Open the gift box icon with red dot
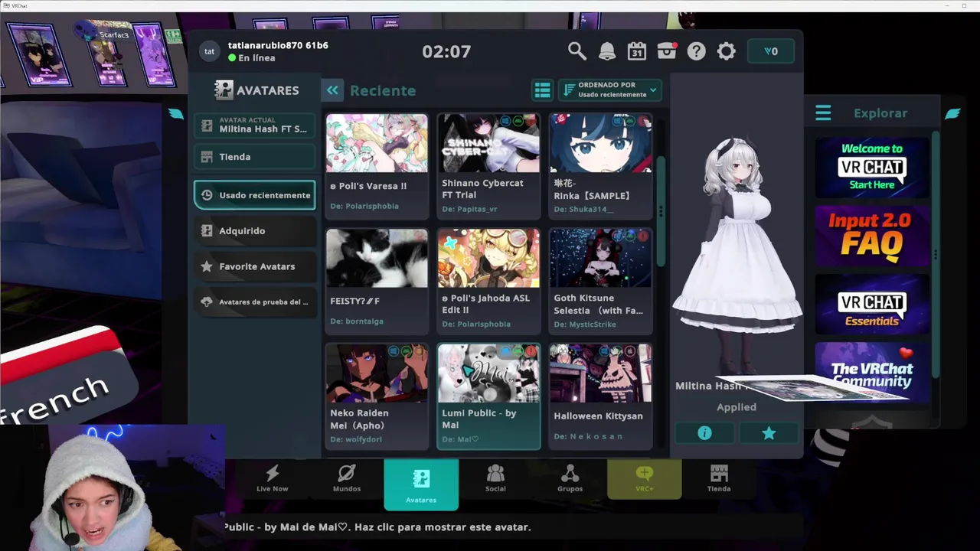980x551 pixels. click(x=667, y=51)
